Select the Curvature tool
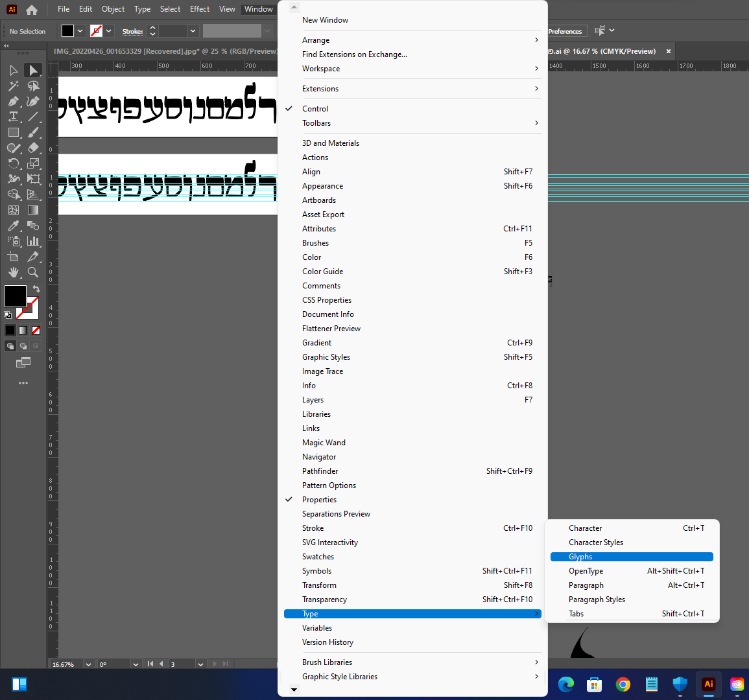 [x=33, y=102]
